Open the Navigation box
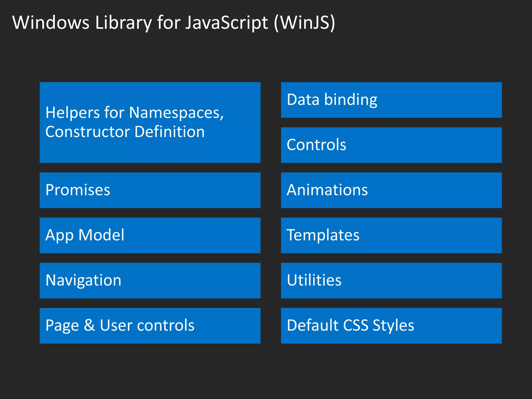 coord(150,281)
